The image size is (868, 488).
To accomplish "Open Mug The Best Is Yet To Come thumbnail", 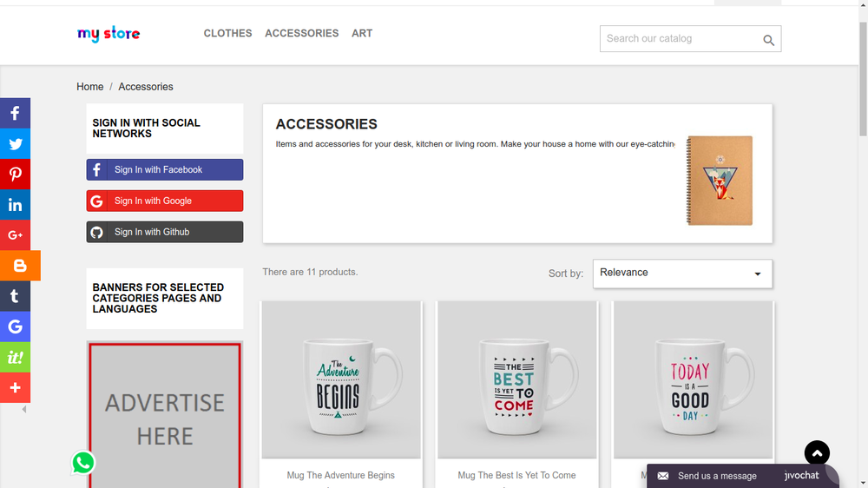I will (516, 379).
